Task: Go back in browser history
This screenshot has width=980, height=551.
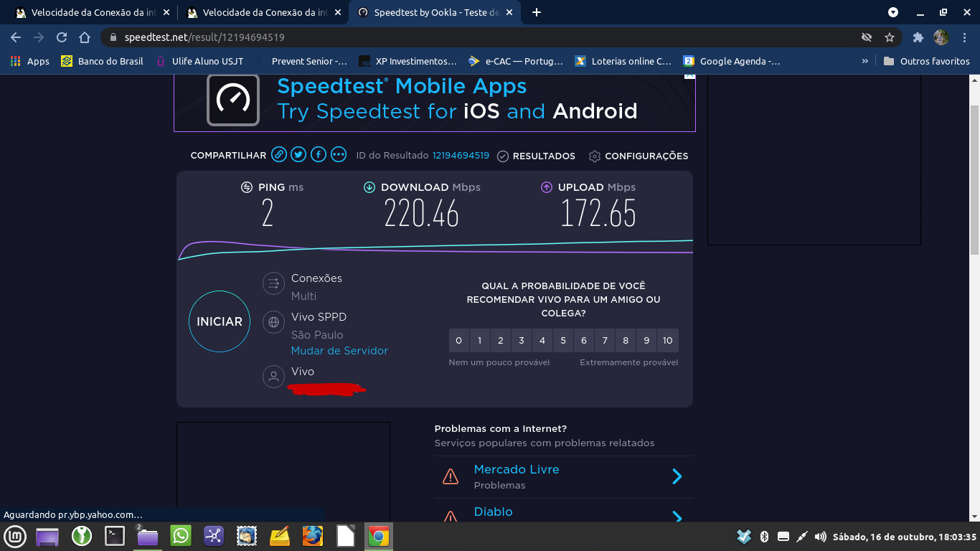Action: 16,37
